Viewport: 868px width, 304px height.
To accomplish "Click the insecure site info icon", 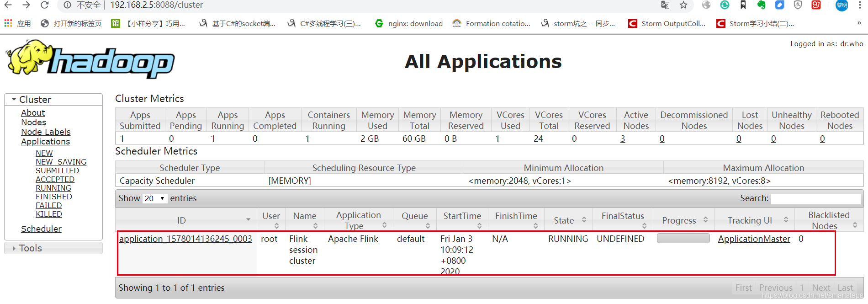I will [x=67, y=5].
